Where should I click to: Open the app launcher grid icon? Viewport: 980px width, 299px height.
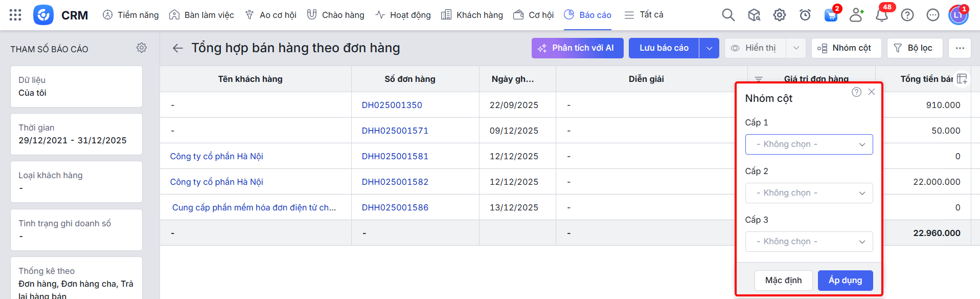coord(15,15)
